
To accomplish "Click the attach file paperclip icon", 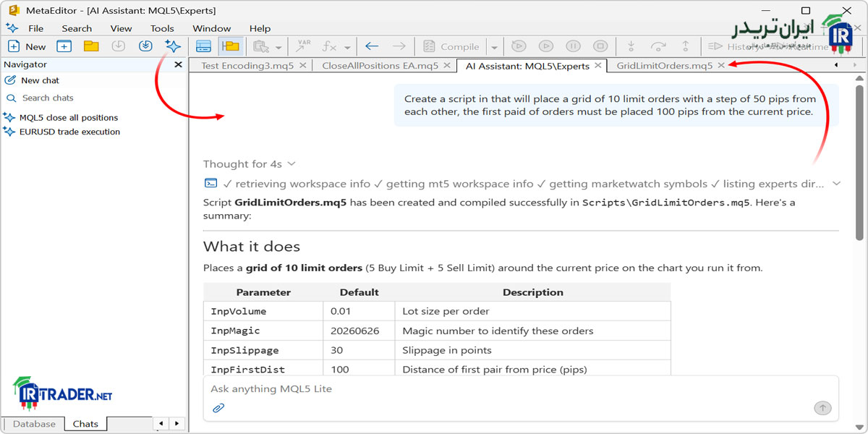I will point(218,408).
